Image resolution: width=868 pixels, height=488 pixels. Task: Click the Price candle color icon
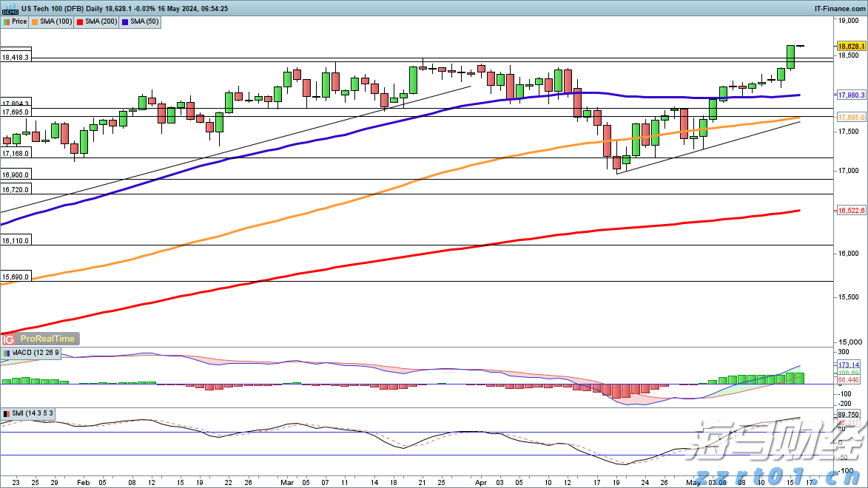click(x=7, y=21)
